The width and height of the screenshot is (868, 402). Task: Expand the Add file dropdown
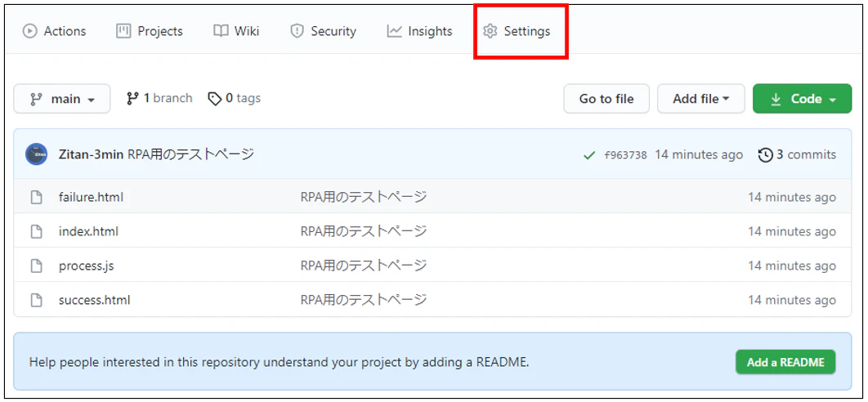coord(700,99)
